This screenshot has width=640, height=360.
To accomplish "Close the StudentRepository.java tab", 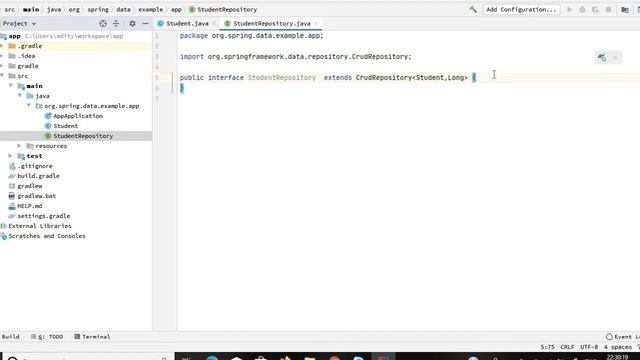I will 316,24.
